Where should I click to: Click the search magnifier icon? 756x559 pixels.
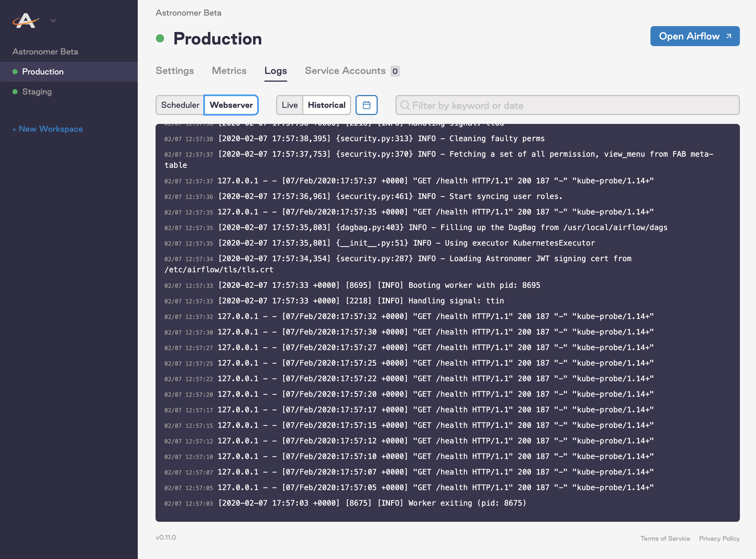click(x=405, y=105)
